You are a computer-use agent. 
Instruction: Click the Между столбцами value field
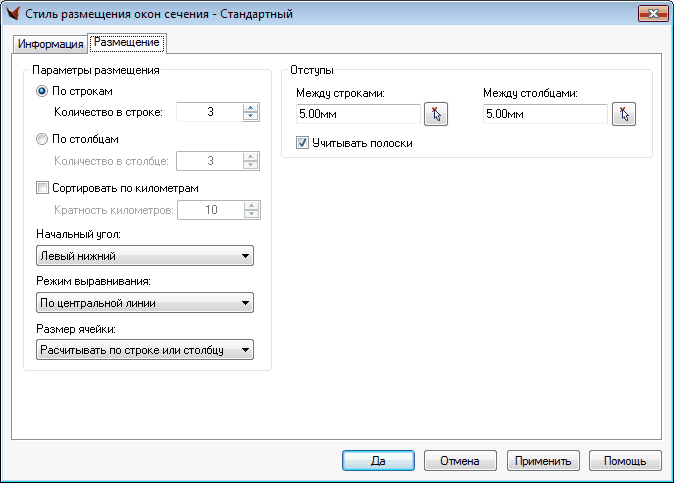pyautogui.click(x=544, y=114)
